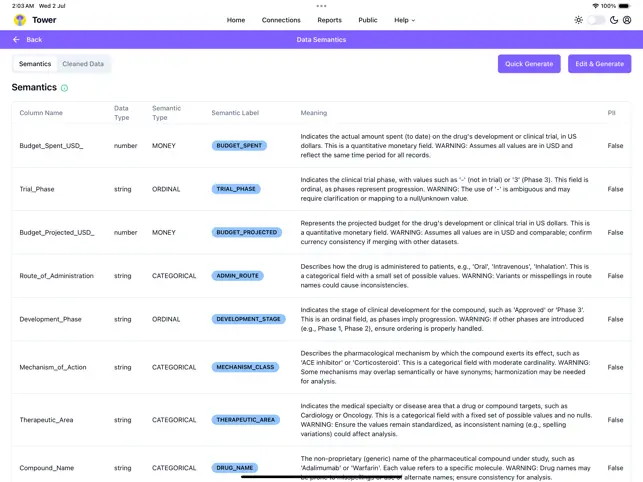Image resolution: width=643 pixels, height=482 pixels.
Task: Click the Semantic Label column header
Action: 235,113
